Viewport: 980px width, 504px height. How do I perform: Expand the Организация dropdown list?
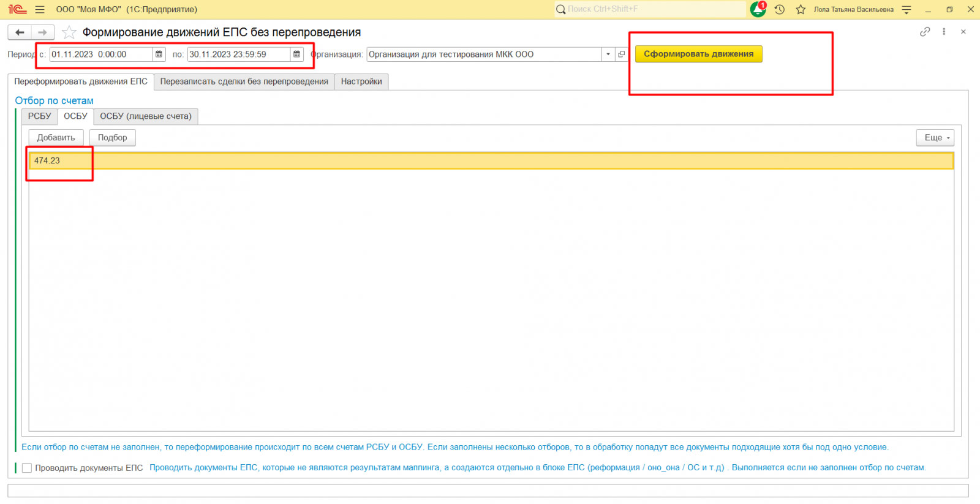pos(608,55)
